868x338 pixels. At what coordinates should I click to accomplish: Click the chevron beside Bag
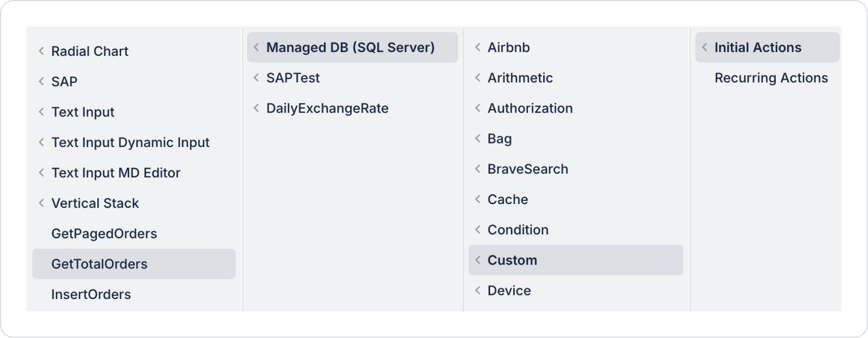478,138
